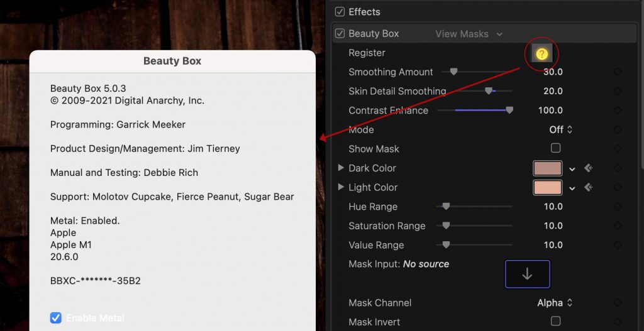Screen dimensions: 644x331
Task: Click Light Color eyedropper arrow icon
Action: [589, 187]
